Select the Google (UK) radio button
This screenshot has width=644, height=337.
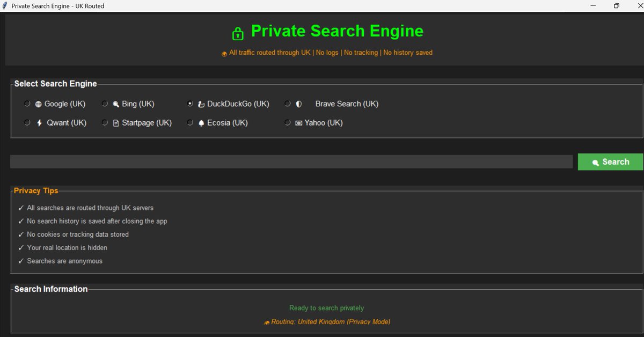27,104
